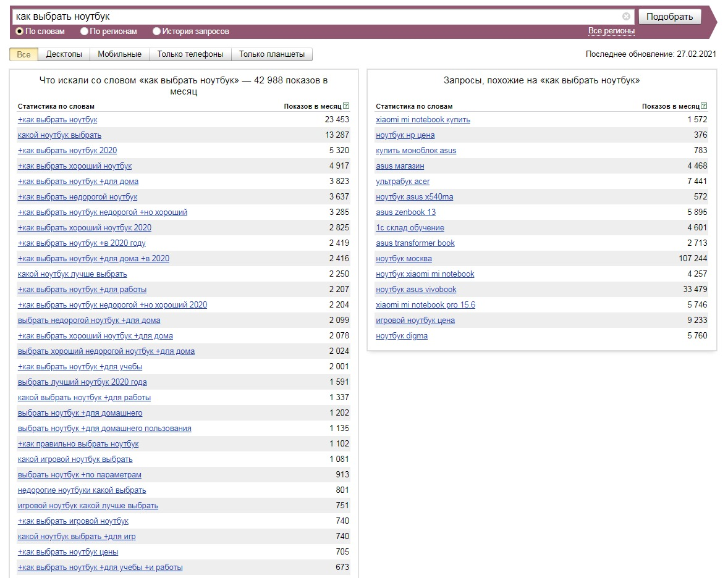Image resolution: width=728 pixels, height=578 pixels.
Task: Open '+как выбрать ноутбук +для дома +в 2020' link
Action: [x=93, y=258]
